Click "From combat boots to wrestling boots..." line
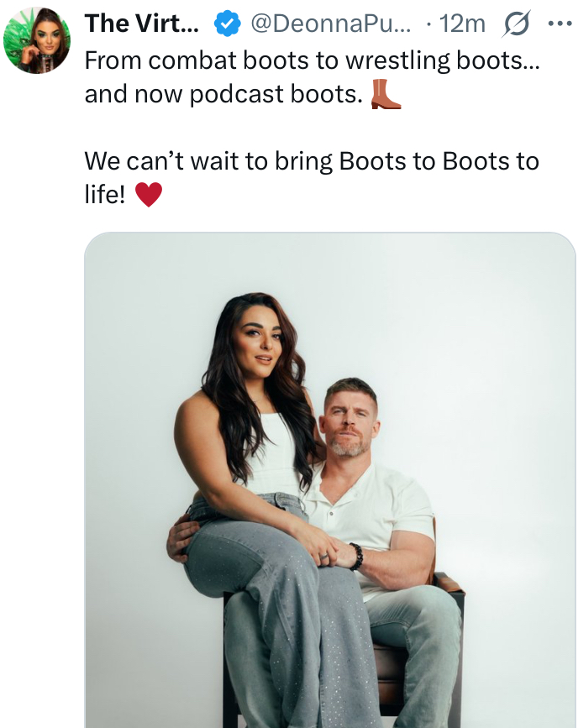 (312, 60)
